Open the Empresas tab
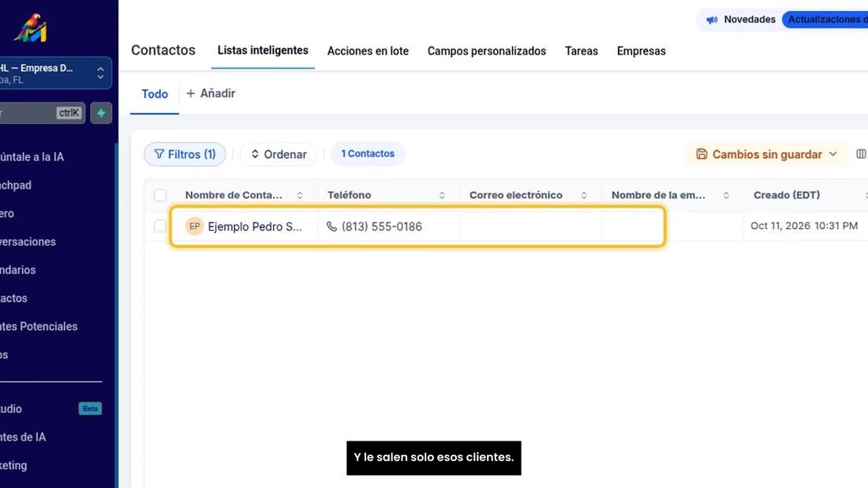This screenshot has height=488, width=868. tap(641, 51)
